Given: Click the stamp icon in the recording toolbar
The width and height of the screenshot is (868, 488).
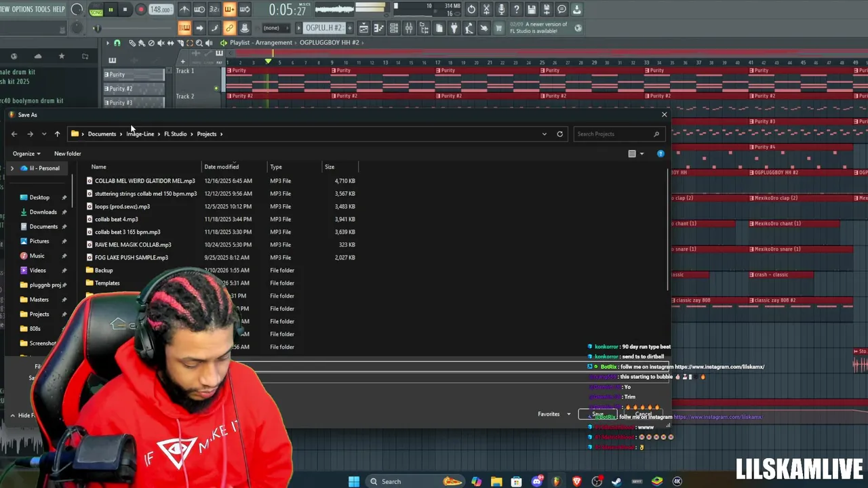Looking at the screenshot, I should pos(244,28).
